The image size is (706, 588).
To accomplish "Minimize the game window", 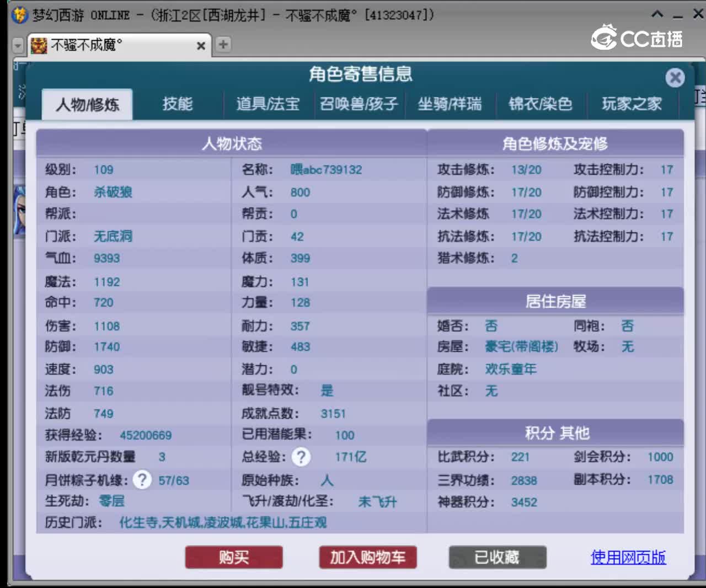I will [x=678, y=17].
